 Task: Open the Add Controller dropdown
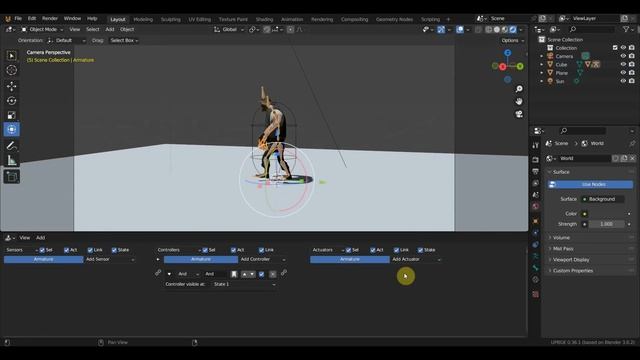coord(262,260)
